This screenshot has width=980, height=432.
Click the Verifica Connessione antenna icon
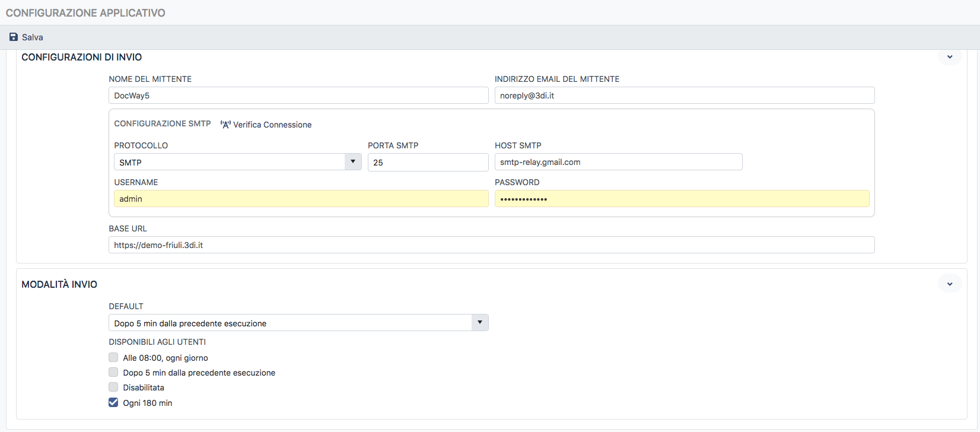coord(225,125)
